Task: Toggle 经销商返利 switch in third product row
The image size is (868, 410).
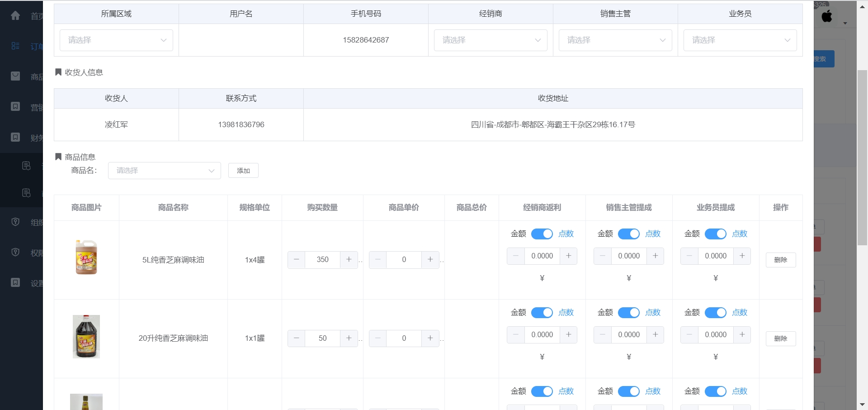Action: [542, 391]
